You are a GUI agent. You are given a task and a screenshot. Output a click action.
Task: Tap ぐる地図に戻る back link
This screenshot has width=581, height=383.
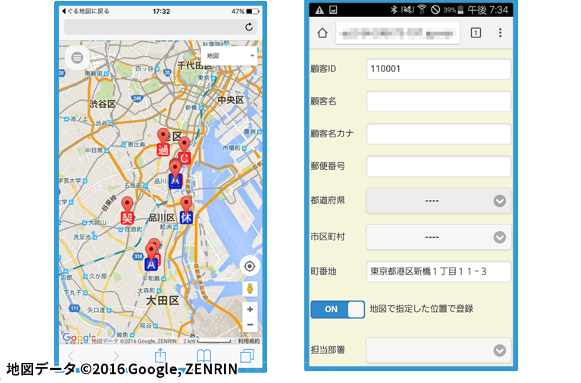click(86, 11)
